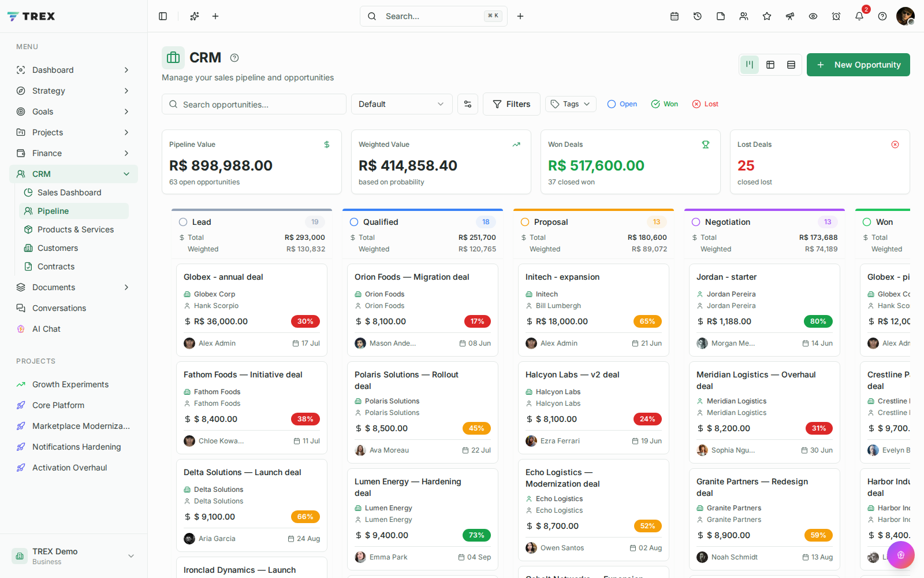Image resolution: width=924 pixels, height=578 pixels.
Task: Toggle the Lost status filter
Action: [705, 104]
